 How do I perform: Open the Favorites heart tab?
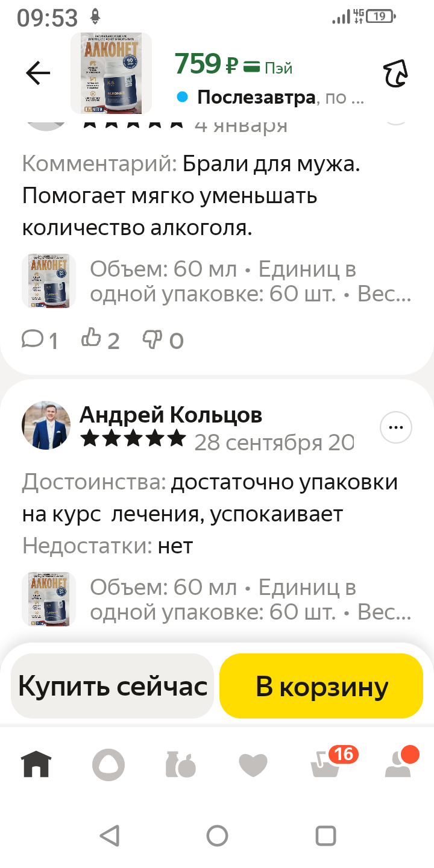click(x=253, y=766)
